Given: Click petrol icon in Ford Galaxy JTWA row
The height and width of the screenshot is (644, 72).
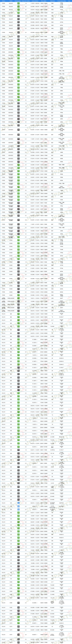Looking at the screenshot, I should tap(19, 3).
